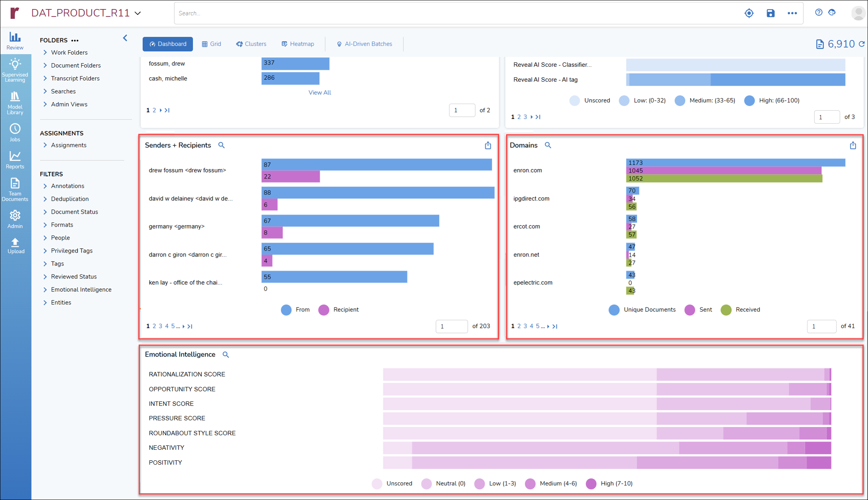This screenshot has height=500, width=868.
Task: Click the Reveal logo icon
Action: [15, 13]
